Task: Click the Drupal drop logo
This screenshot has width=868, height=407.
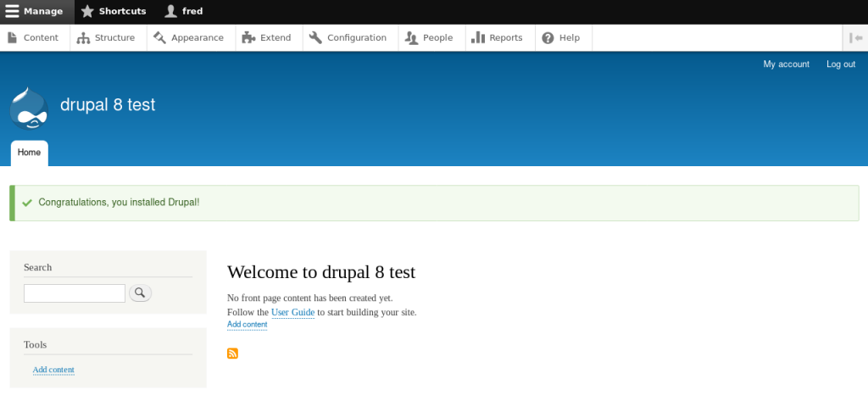Action: (x=29, y=108)
